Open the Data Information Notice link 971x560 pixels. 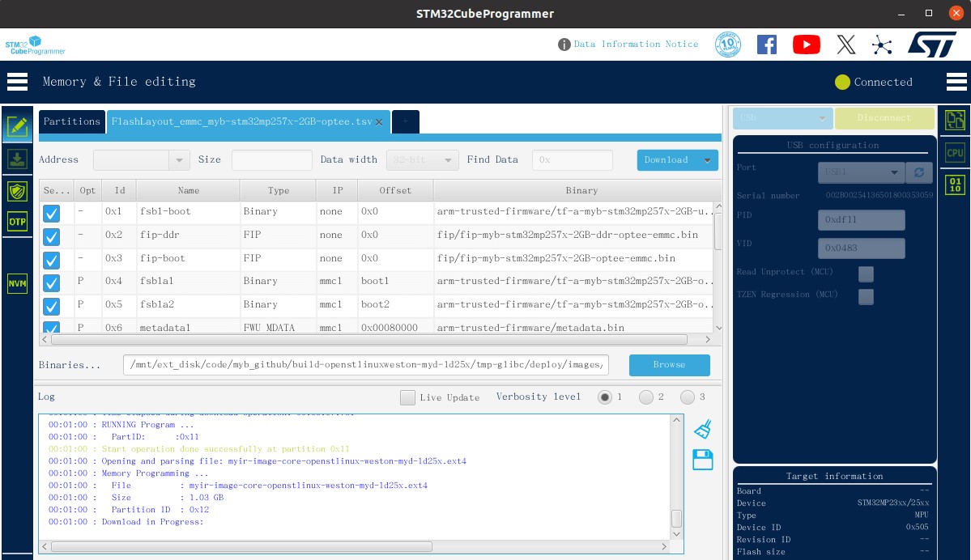tap(636, 44)
